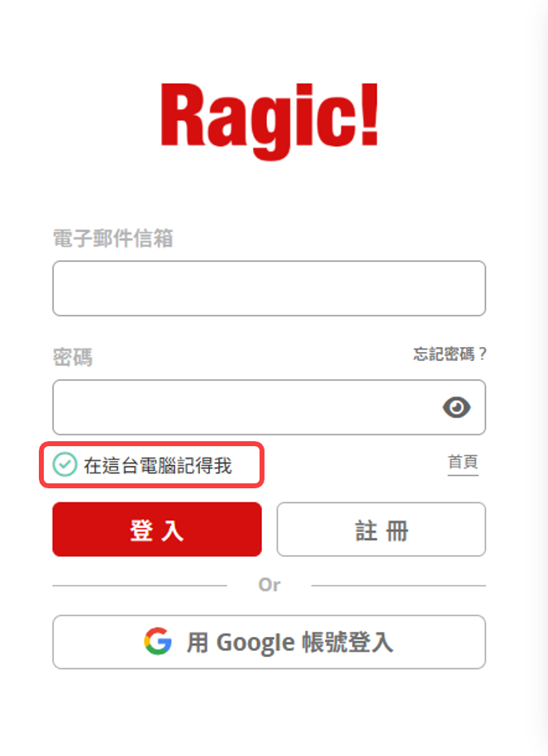Click the red 登入 button
Viewport: 548px width, 756px height.
coord(157,530)
